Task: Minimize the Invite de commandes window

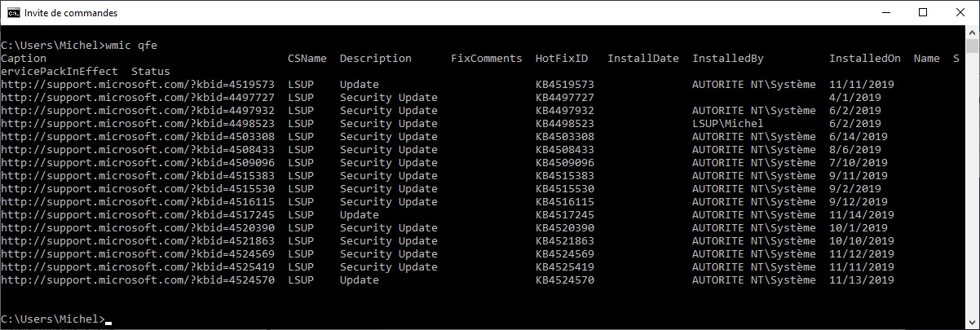Action: tap(885, 13)
